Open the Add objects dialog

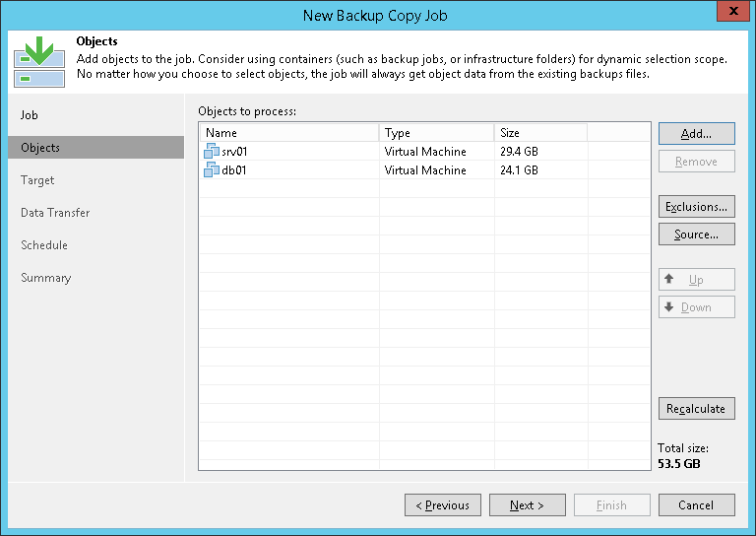[x=697, y=134]
